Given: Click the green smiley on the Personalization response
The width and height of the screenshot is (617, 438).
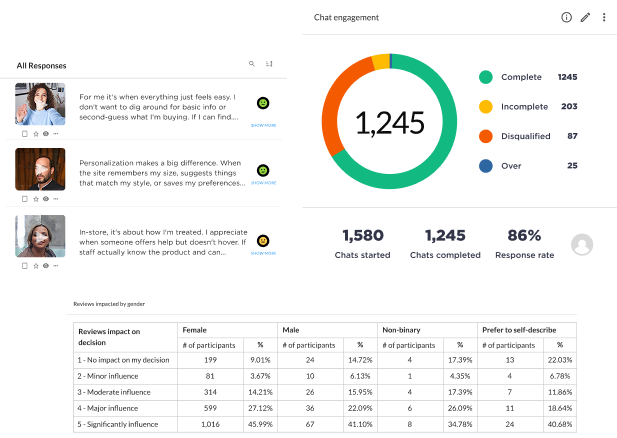Looking at the screenshot, I should click(263, 170).
